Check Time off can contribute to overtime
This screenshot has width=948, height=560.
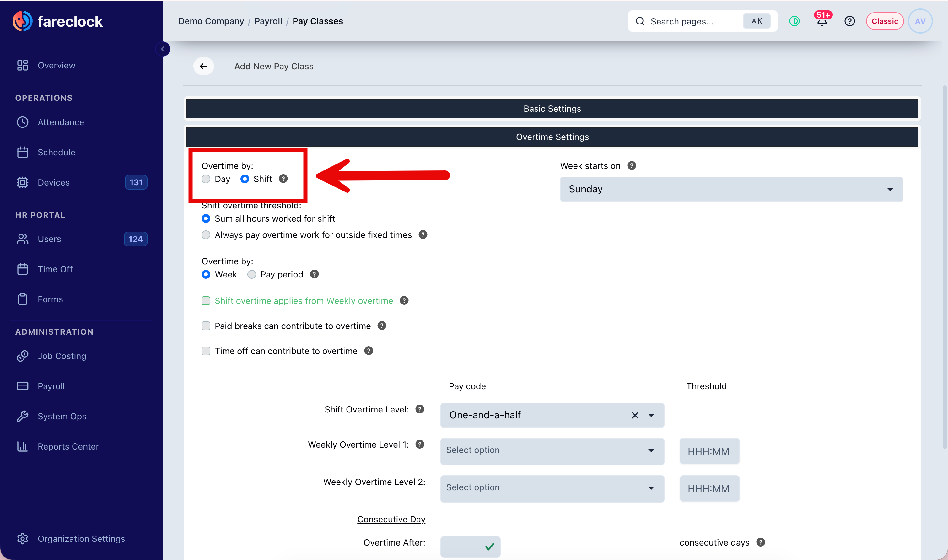click(206, 351)
